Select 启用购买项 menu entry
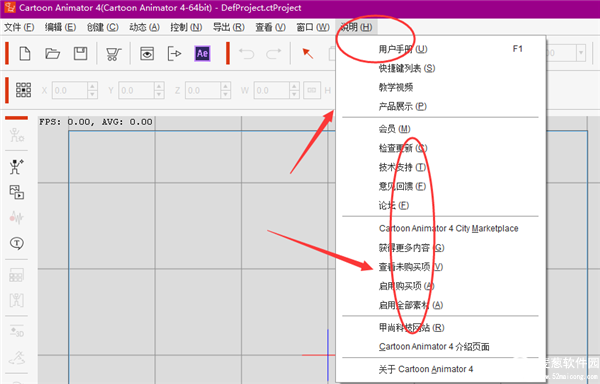The height and width of the screenshot is (384, 600). tap(440, 286)
